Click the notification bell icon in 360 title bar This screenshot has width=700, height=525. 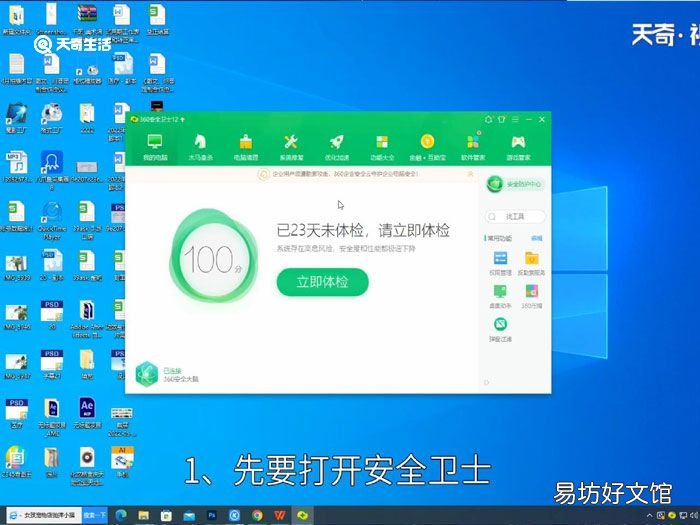[x=488, y=120]
